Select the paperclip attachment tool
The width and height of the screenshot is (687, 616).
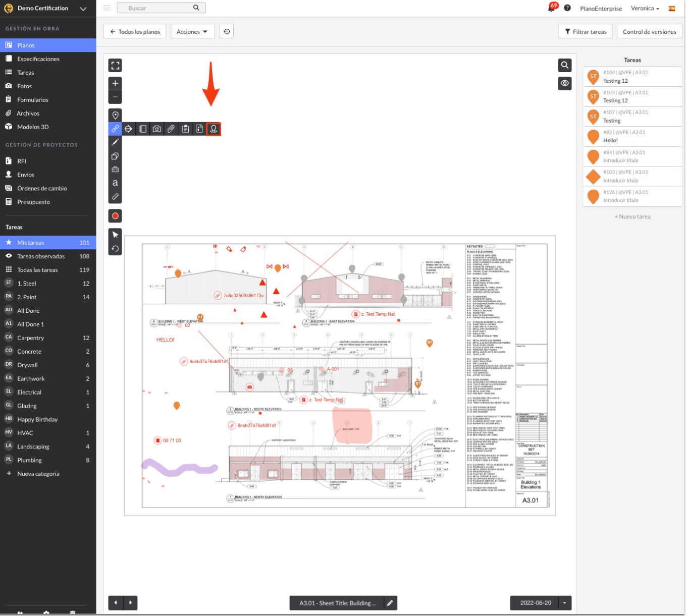tap(171, 129)
